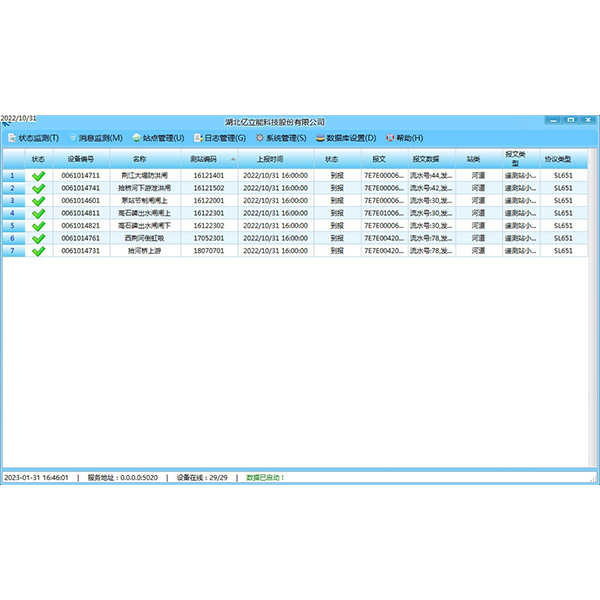
Task: Click status bar 设备在线: 29/29
Action: (202, 478)
